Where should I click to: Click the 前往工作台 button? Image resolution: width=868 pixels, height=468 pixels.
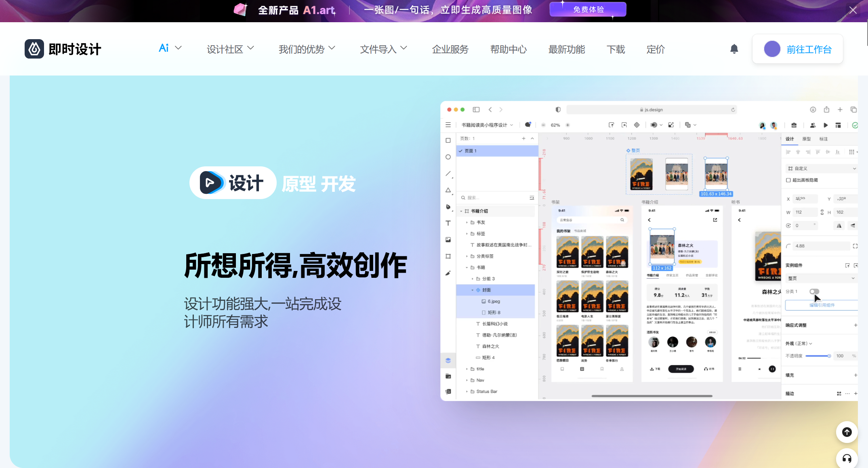pyautogui.click(x=798, y=49)
